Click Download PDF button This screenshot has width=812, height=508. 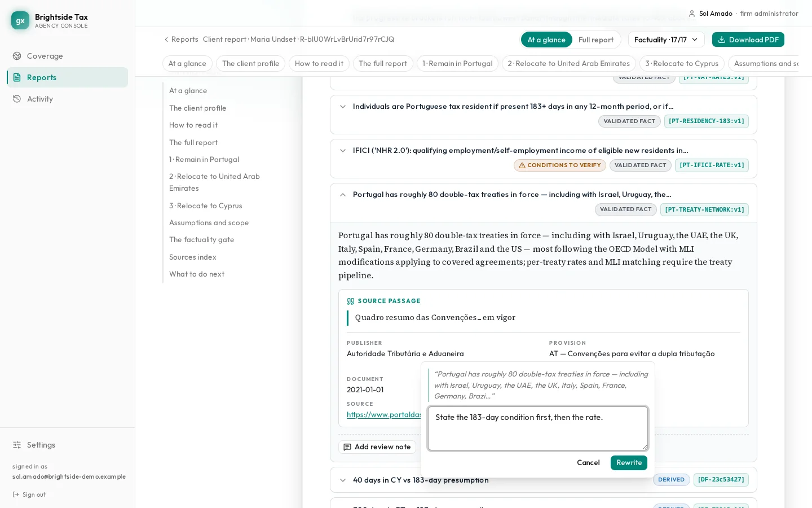click(748, 40)
